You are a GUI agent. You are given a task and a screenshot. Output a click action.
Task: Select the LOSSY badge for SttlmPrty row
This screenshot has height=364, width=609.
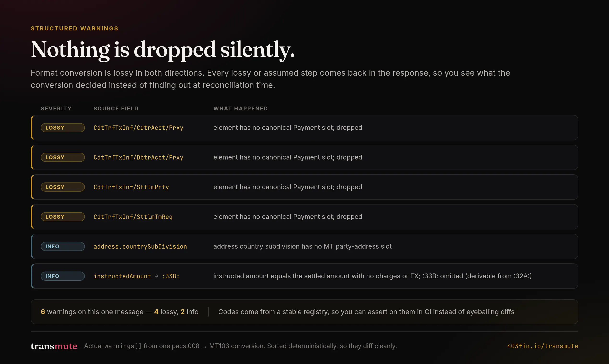pyautogui.click(x=63, y=187)
